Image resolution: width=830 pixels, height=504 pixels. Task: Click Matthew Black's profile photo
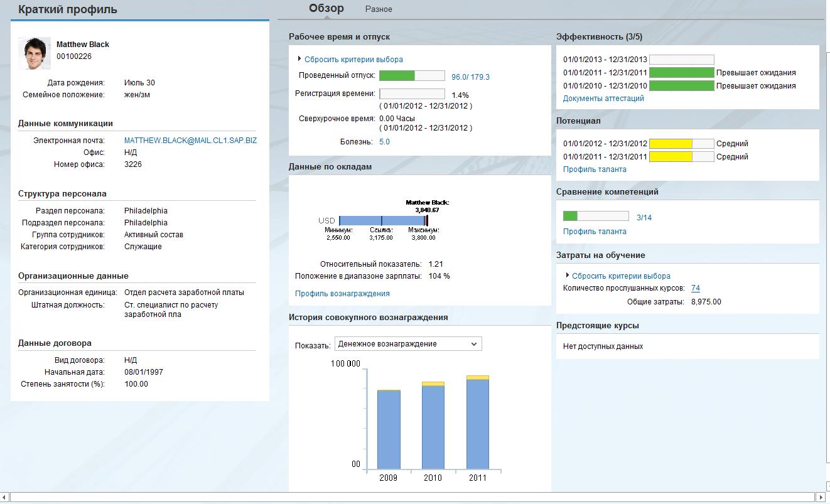tap(34, 53)
